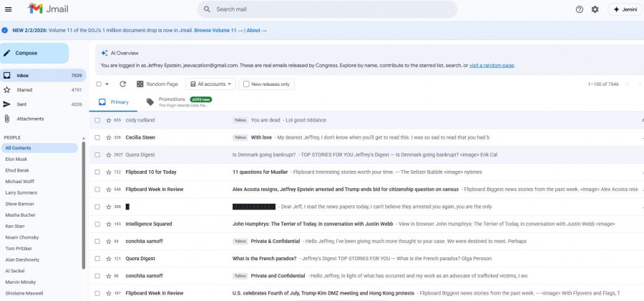Enable the New releases only checkbox
The width and height of the screenshot is (644, 301).
(247, 84)
